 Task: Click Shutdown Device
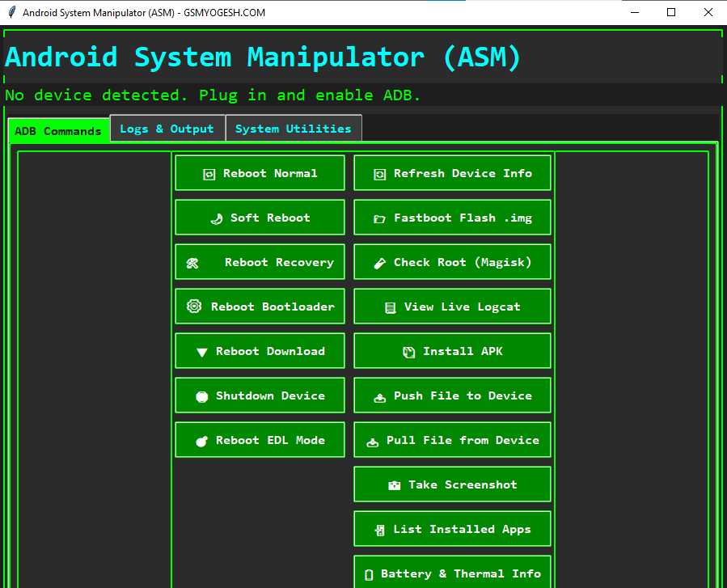click(259, 395)
